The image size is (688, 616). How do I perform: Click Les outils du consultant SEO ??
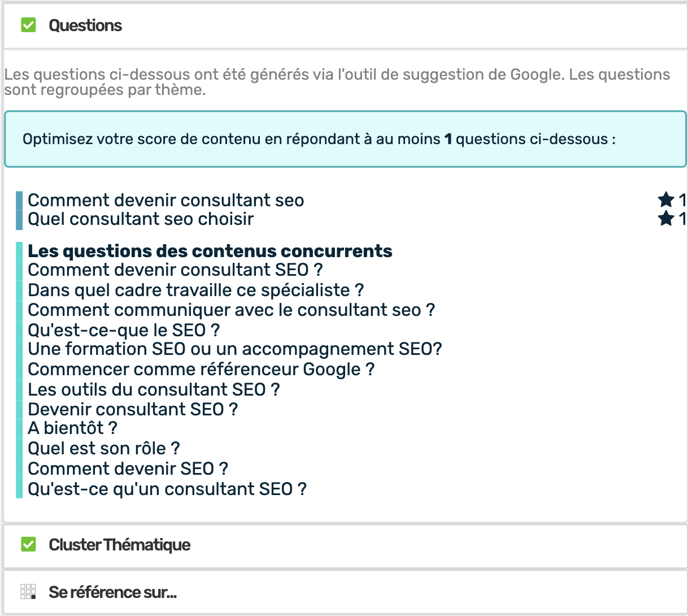point(154,389)
